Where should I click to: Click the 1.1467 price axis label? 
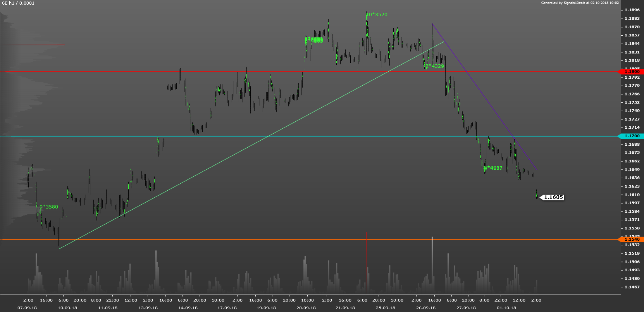pos(632,287)
